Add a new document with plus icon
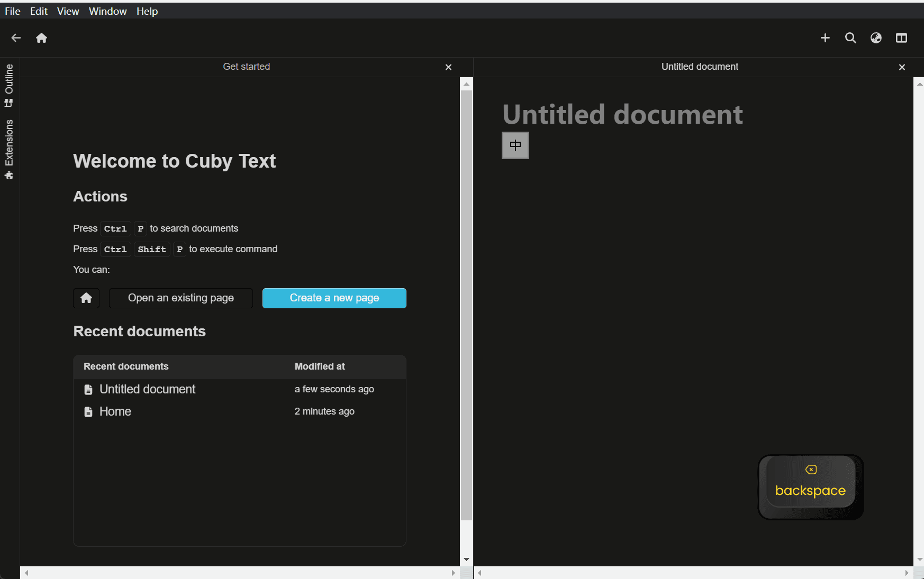Screen dimensions: 924x579 (825, 38)
